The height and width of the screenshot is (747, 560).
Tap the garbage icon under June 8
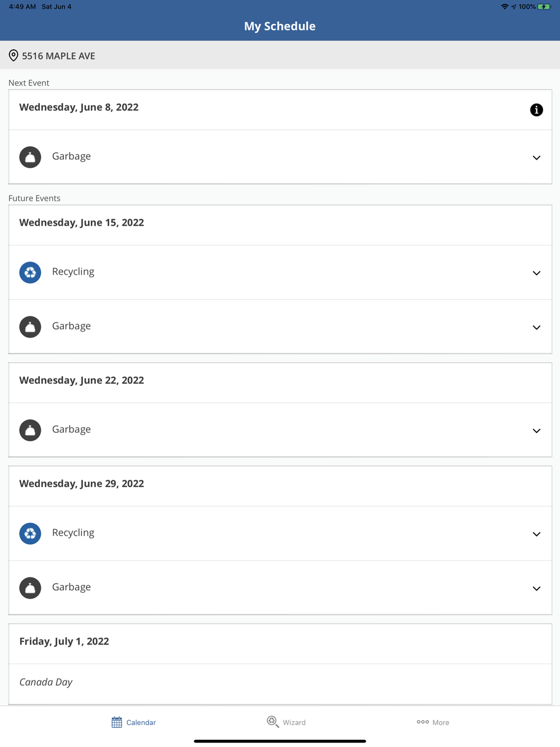tap(30, 157)
